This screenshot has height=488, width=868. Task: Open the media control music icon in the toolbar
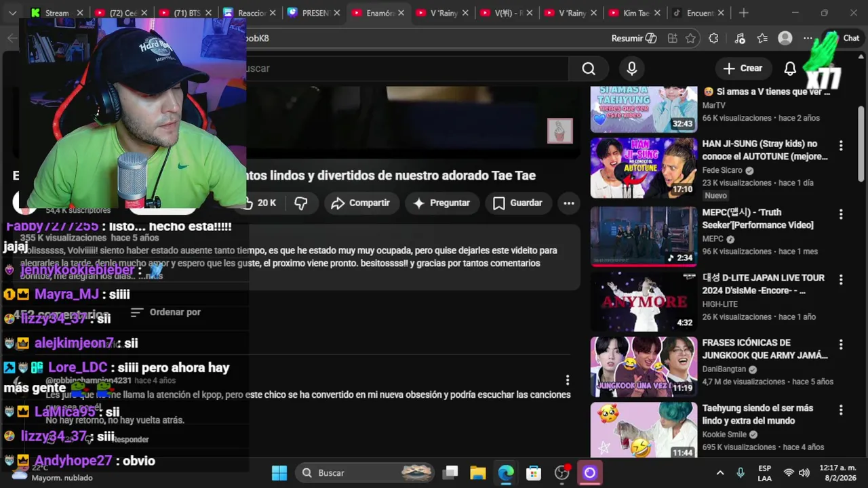tap(740, 39)
